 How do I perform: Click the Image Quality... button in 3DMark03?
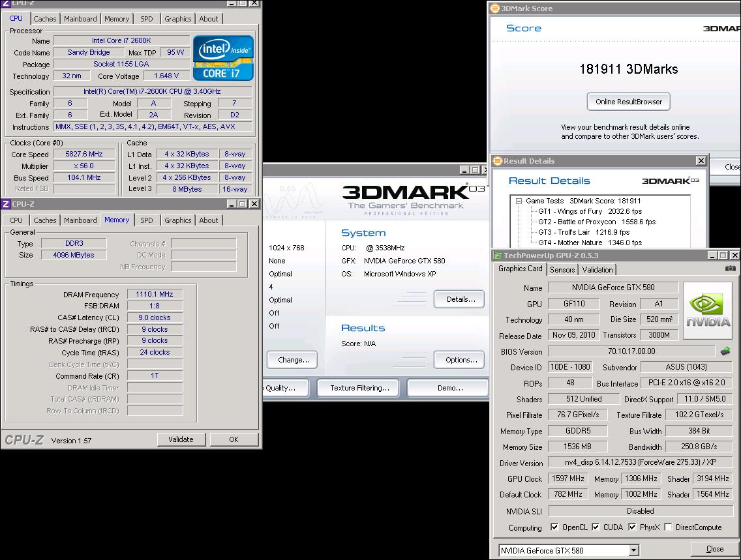(285, 388)
